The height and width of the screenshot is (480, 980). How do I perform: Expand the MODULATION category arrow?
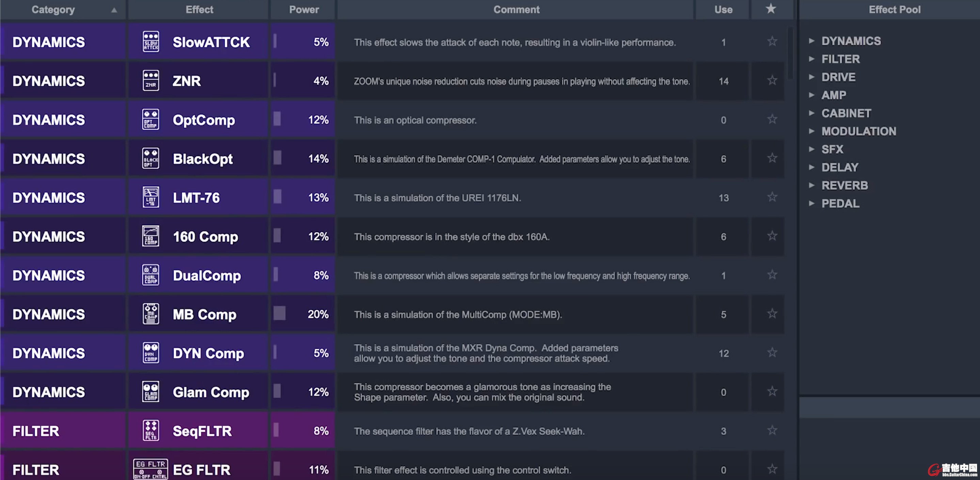point(811,131)
